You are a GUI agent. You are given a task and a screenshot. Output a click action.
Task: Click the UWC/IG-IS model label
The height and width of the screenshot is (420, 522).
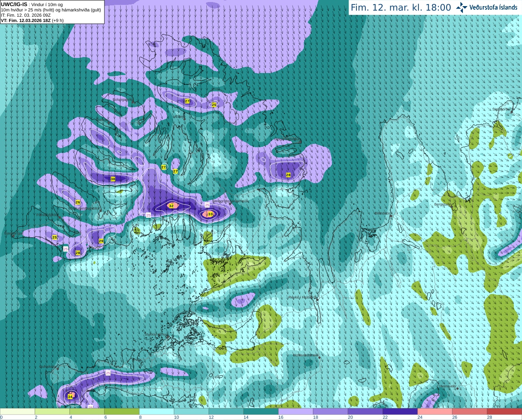pyautogui.click(x=14, y=4)
